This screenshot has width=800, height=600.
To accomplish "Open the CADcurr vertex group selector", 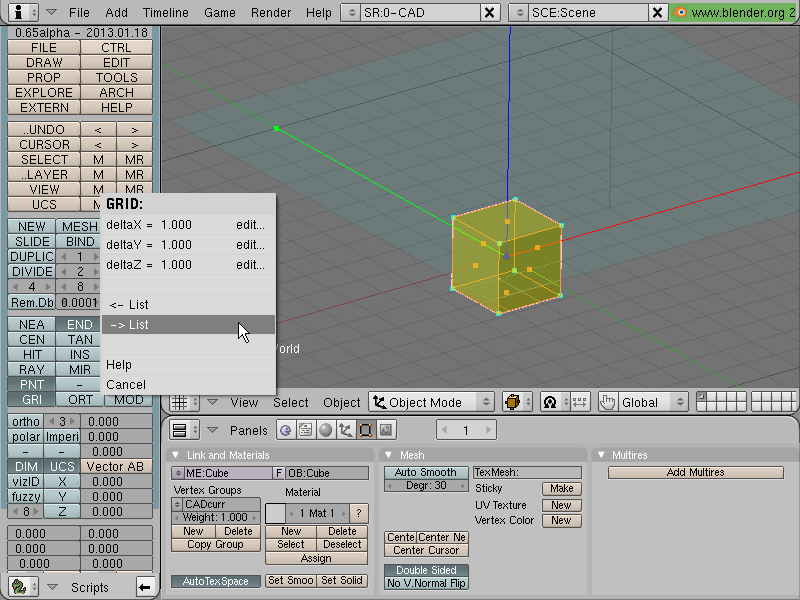I will 177,504.
